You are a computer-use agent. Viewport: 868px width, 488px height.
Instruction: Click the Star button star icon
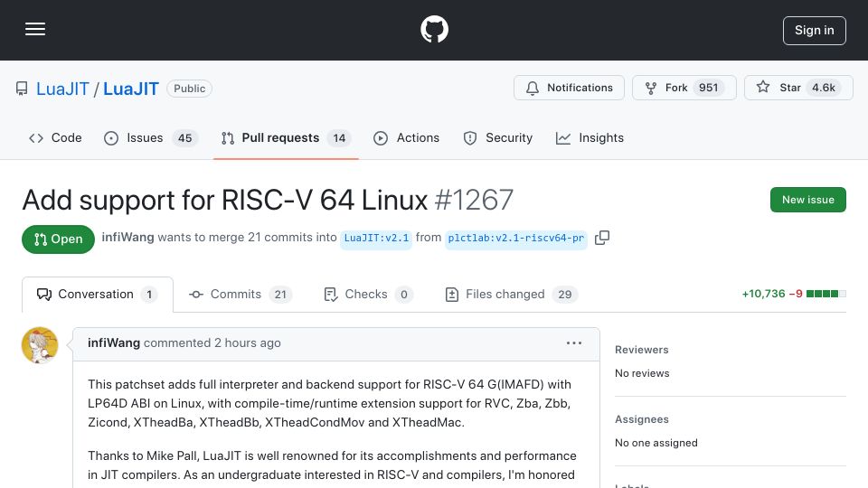click(763, 87)
